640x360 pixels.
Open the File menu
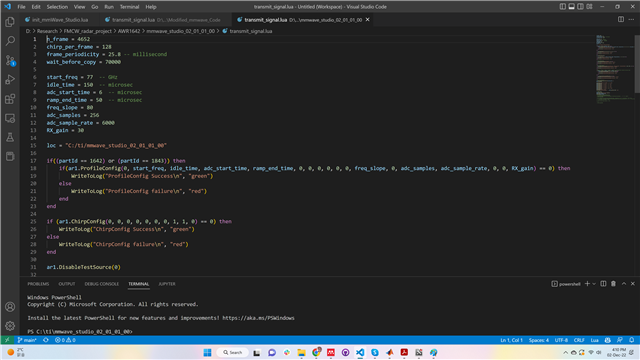click(21, 7)
